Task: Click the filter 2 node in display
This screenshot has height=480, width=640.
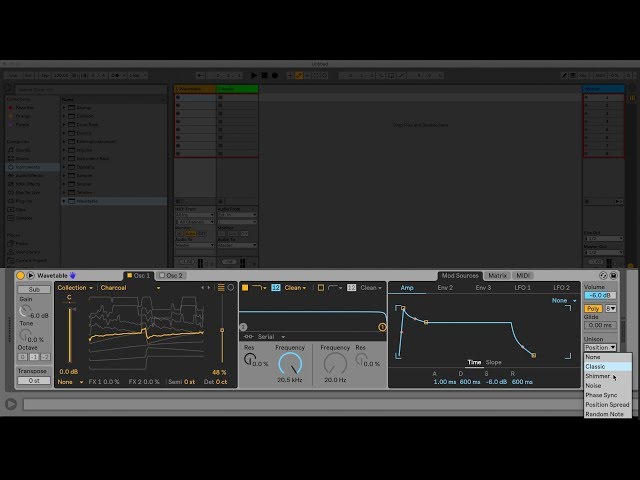Action: coord(243,327)
